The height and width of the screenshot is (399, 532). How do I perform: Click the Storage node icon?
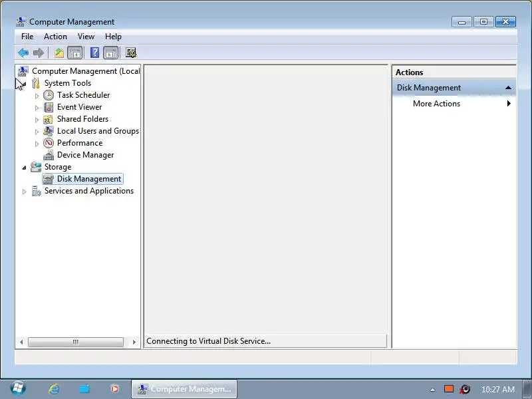pyautogui.click(x=36, y=167)
